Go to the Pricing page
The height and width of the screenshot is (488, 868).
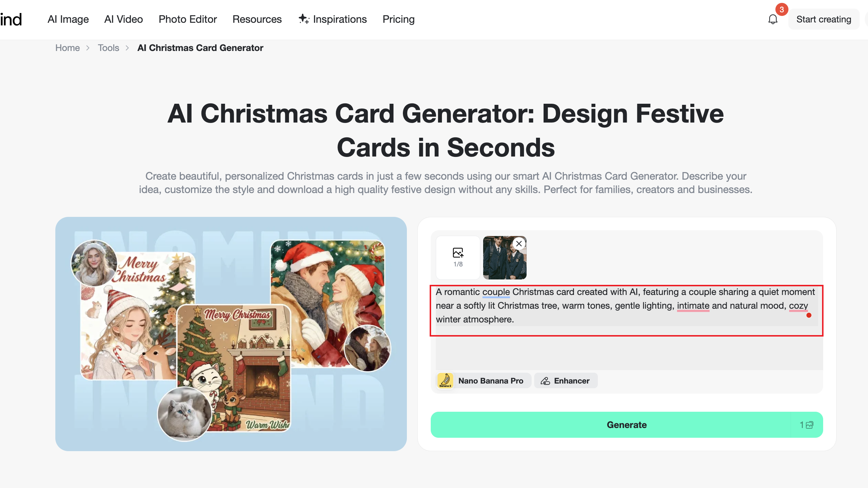pos(399,19)
